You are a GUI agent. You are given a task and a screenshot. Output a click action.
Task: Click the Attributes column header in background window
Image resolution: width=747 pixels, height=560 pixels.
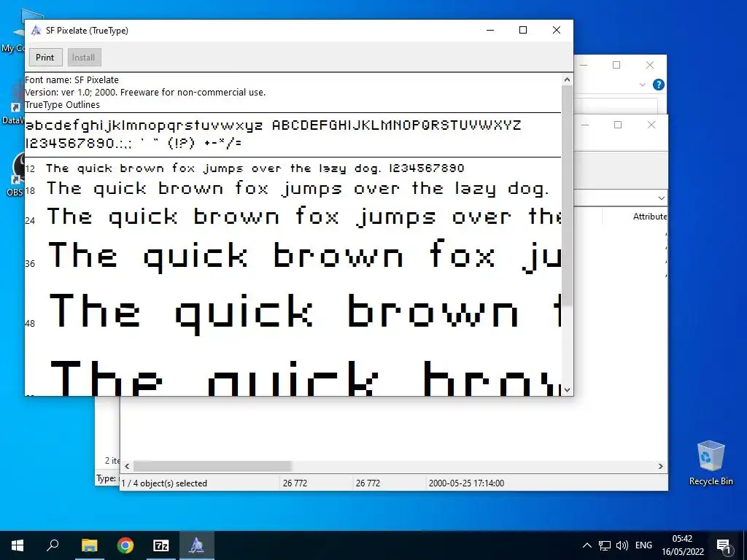tap(650, 216)
